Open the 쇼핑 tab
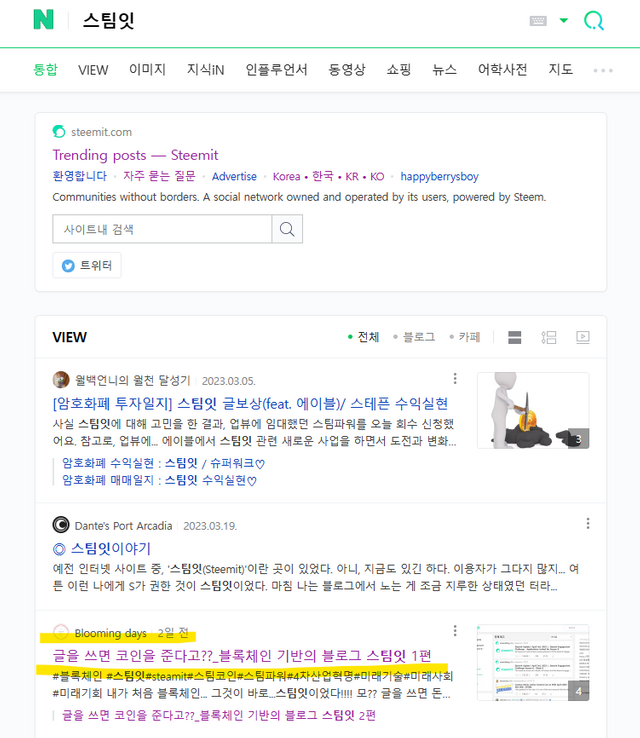 pos(399,70)
